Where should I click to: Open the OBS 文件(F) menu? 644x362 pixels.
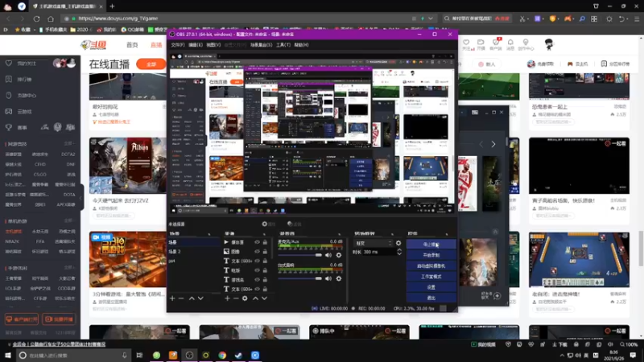tap(178, 45)
